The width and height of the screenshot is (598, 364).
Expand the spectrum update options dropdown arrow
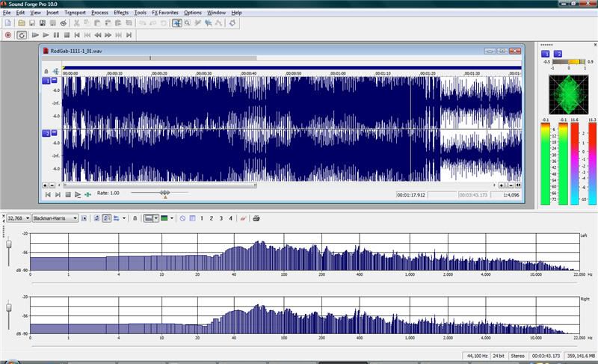(x=124, y=218)
